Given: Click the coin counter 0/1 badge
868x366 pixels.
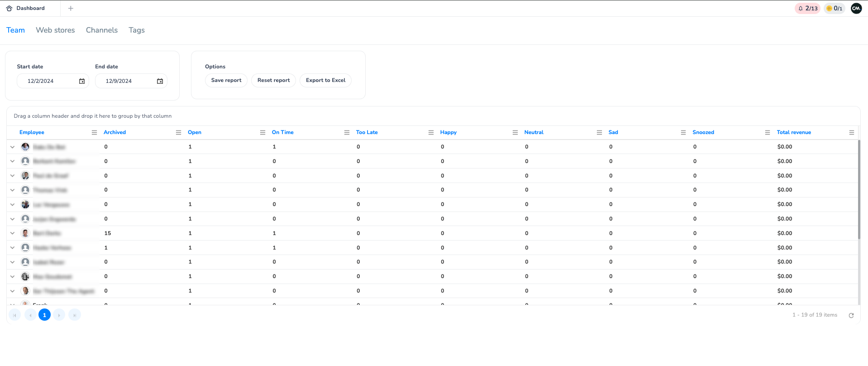Looking at the screenshot, I should tap(834, 8).
